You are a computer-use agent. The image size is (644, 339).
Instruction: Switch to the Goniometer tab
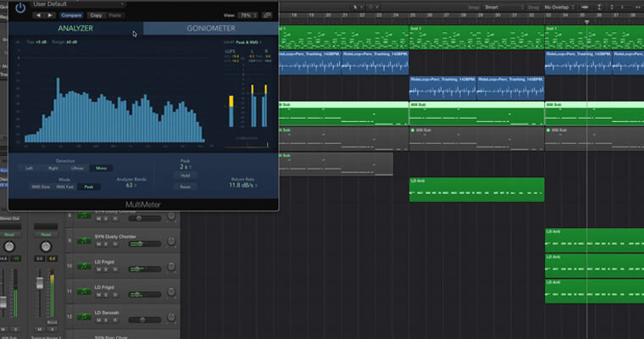pyautogui.click(x=211, y=29)
